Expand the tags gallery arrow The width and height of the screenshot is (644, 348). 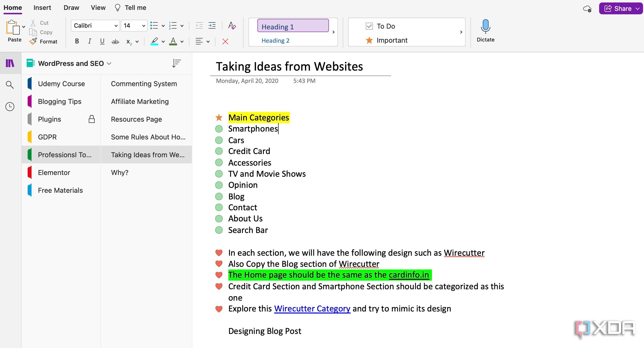pos(461,32)
